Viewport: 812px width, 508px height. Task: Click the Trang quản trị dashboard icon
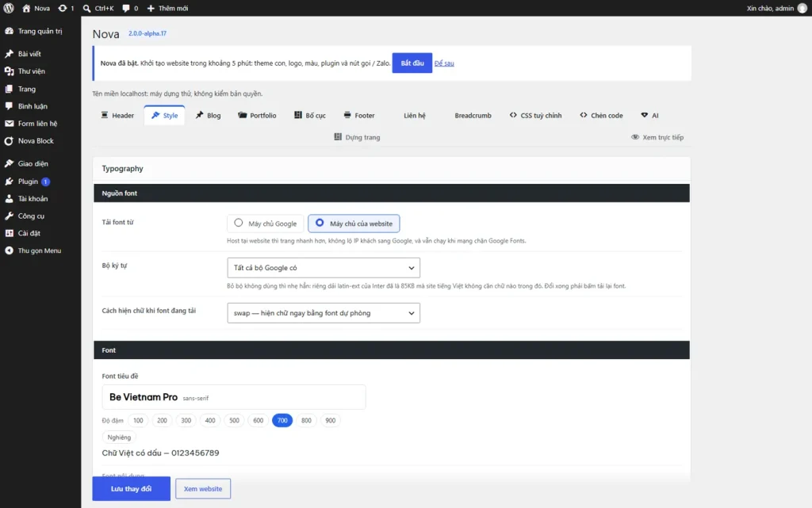coord(10,31)
